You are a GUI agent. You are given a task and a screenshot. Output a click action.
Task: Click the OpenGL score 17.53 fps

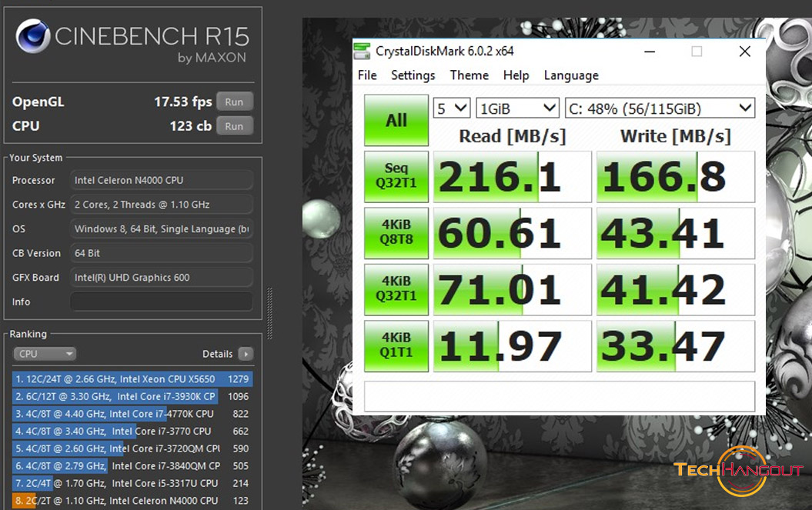[x=183, y=102]
